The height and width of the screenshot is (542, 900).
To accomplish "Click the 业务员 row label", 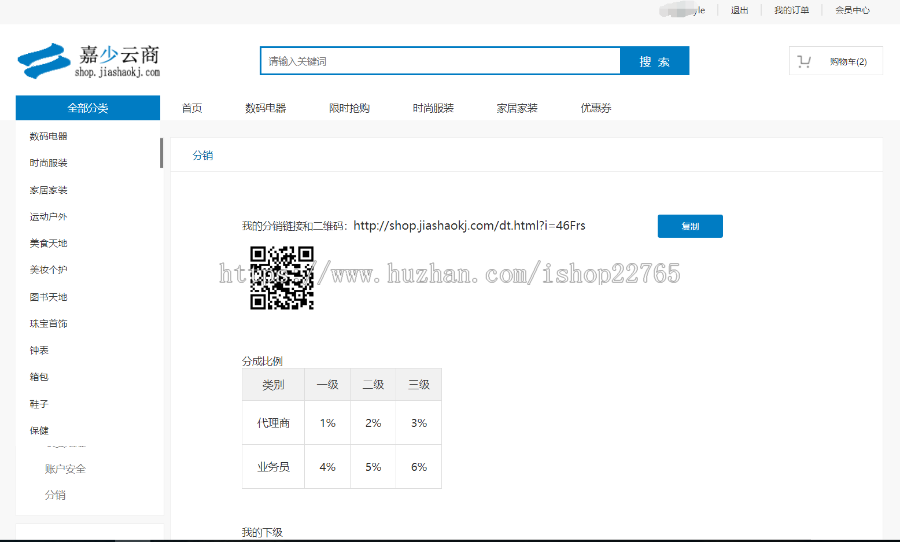I will click(x=273, y=467).
